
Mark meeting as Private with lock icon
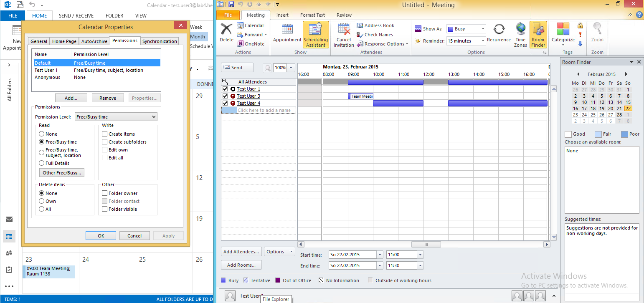(580, 26)
